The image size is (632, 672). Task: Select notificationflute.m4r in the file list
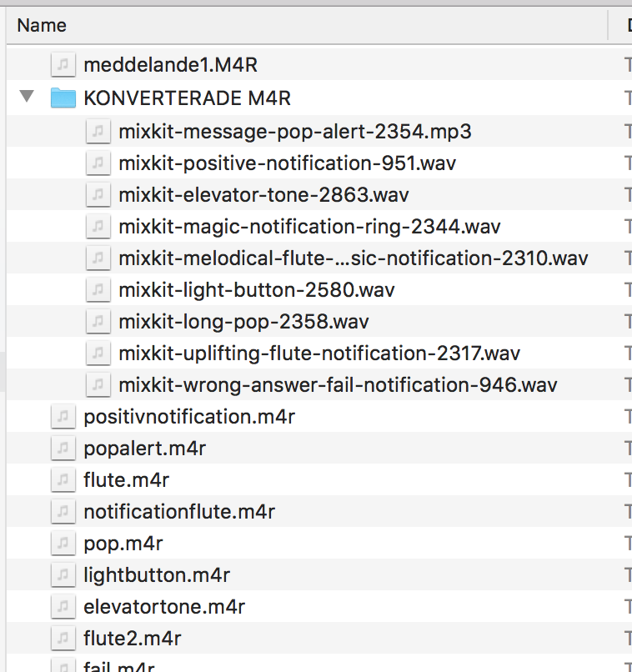[x=179, y=511]
